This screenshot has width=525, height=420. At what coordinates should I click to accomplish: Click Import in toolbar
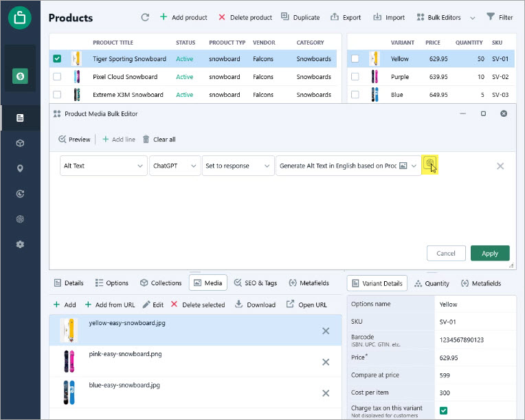(389, 17)
